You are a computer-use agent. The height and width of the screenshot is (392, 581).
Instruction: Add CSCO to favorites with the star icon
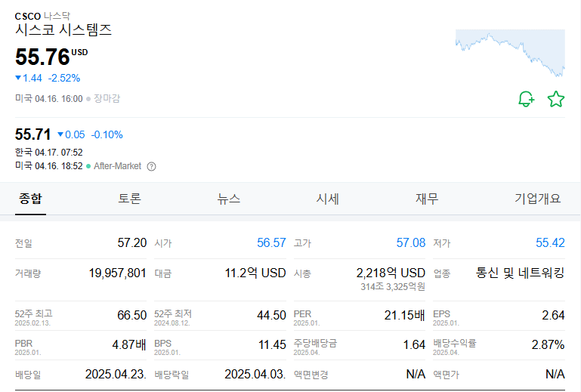[x=556, y=99]
